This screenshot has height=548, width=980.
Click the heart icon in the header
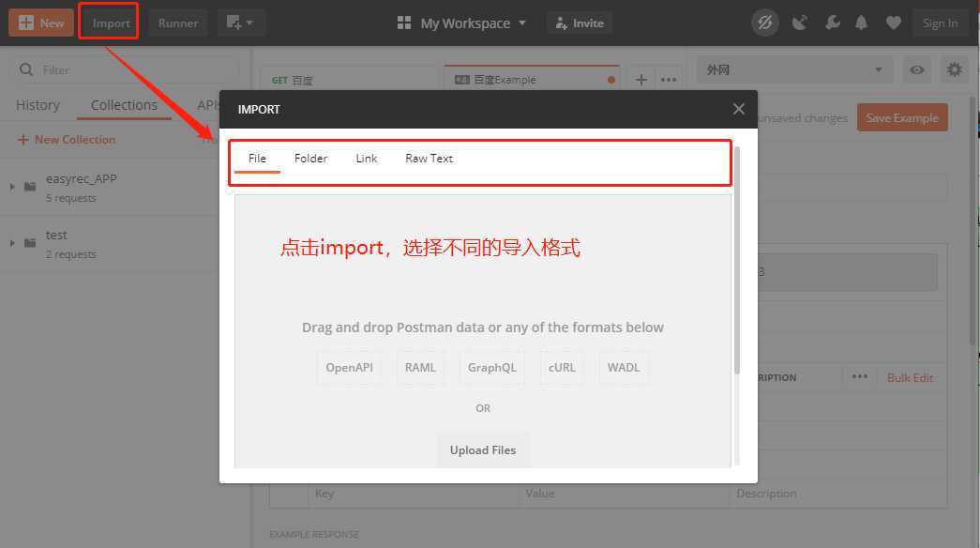tap(893, 23)
